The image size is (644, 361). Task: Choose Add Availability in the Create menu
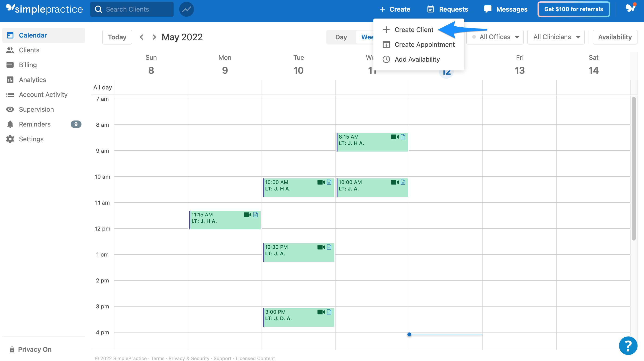[417, 59]
